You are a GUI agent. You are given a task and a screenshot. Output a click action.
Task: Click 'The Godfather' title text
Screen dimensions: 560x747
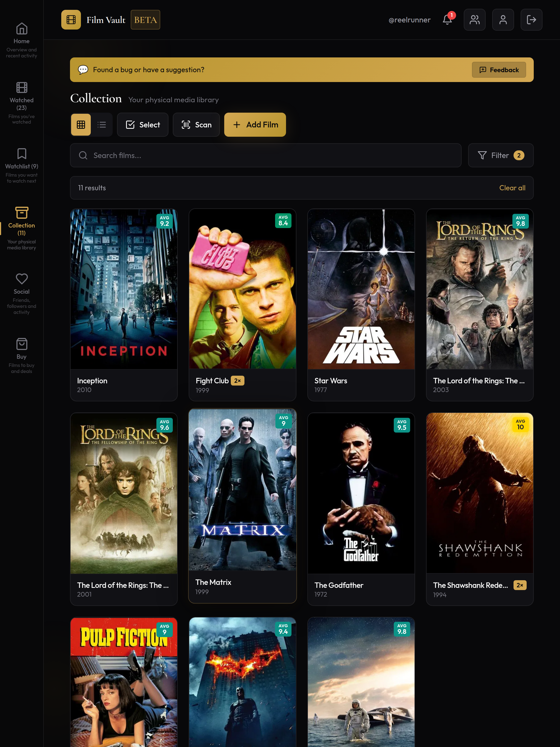(339, 585)
